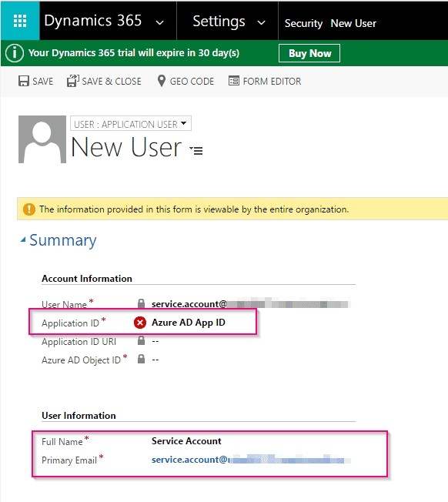Click the Save & Close icon
Viewport: 448px width, 502px height.
[x=72, y=81]
